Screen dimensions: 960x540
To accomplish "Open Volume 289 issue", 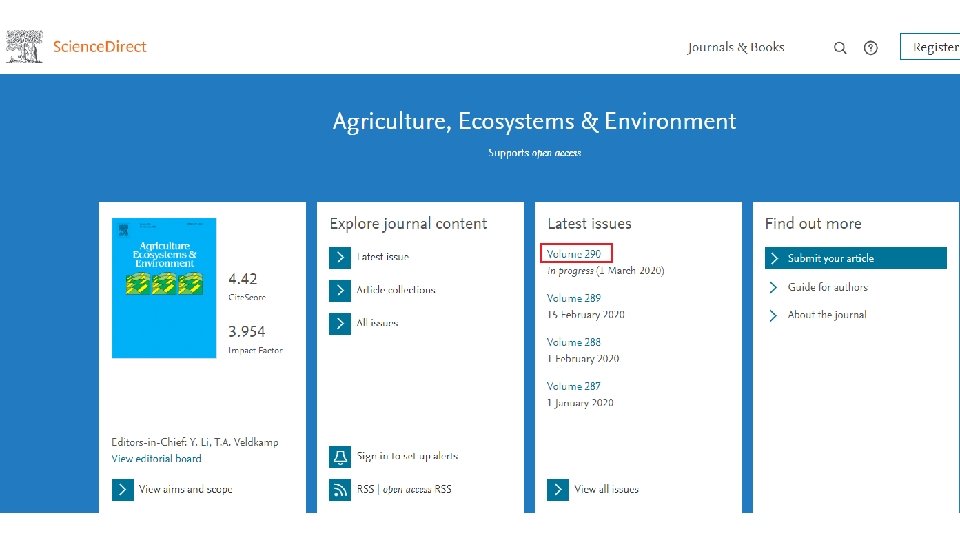I will (574, 298).
